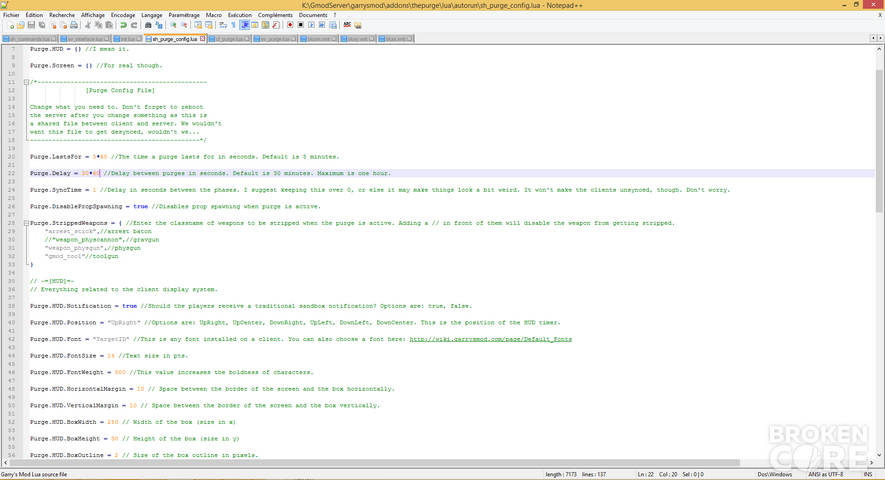885x480 pixels.
Task: Open the Langage menu
Action: [151, 15]
